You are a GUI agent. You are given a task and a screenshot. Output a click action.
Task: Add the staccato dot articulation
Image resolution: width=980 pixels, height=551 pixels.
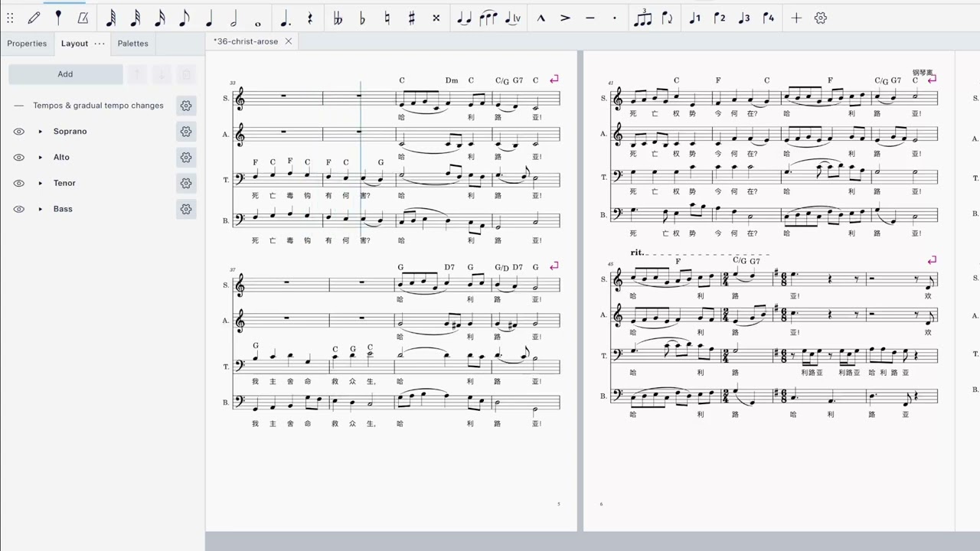tap(614, 18)
